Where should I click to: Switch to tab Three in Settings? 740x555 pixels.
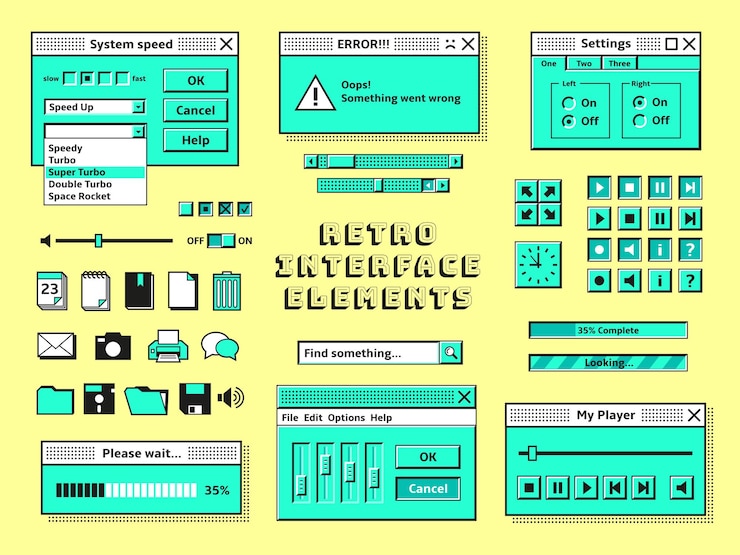tap(620, 64)
